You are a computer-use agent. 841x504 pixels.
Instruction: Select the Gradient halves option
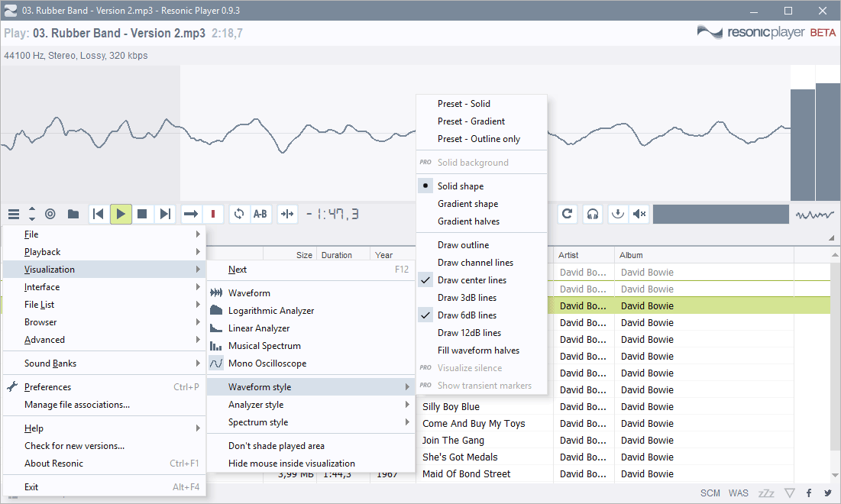click(482, 221)
